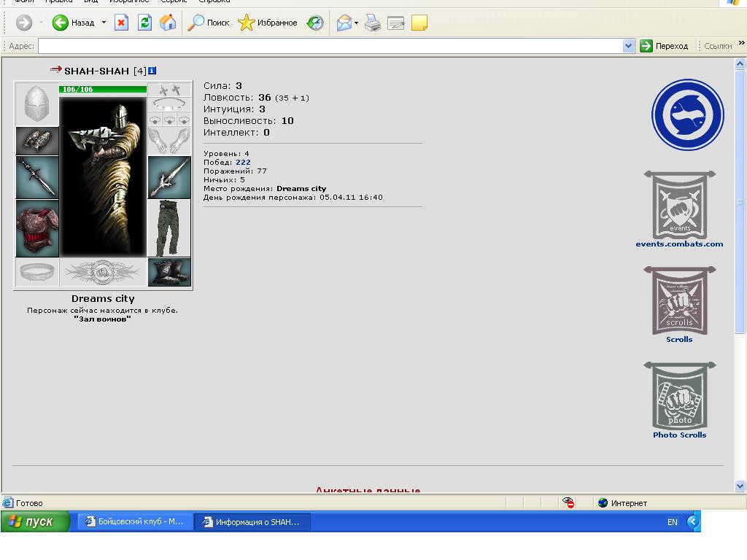
Task: Select the red armor equipment slot
Action: (37, 228)
